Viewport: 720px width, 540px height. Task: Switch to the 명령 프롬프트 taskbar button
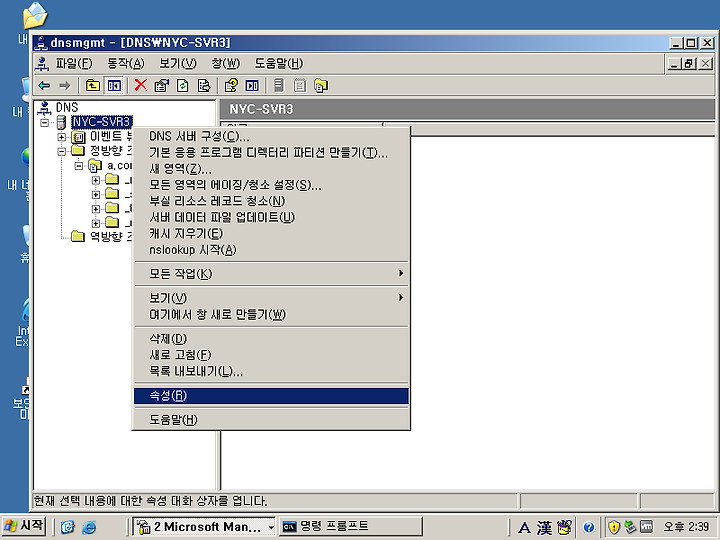point(350,527)
